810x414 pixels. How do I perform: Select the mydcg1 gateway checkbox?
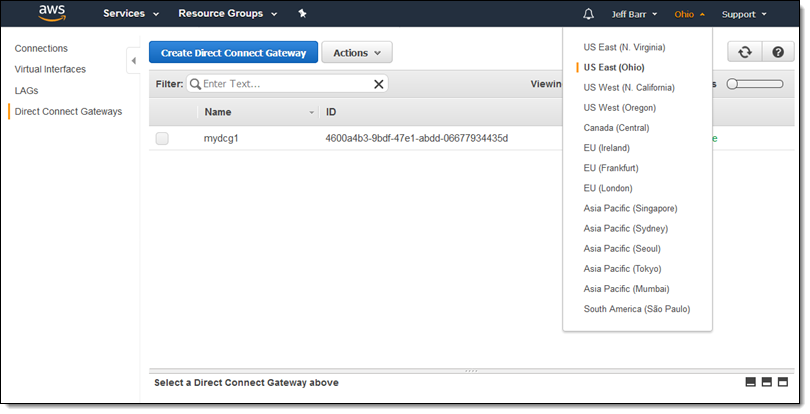(x=162, y=138)
